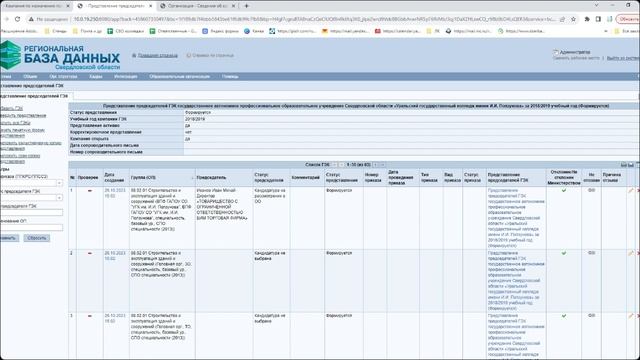The height and width of the screenshot is (360, 640).
Task: Click red minus icon in row 2 Проверен column
Action: (x=90, y=253)
